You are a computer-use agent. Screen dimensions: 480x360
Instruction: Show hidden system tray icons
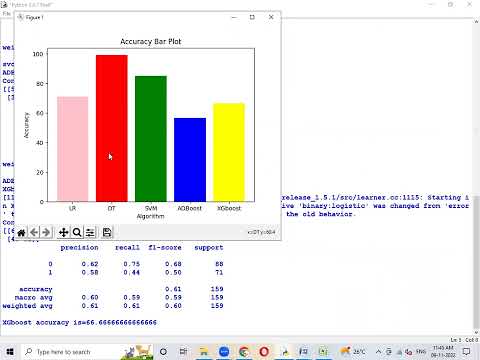click(x=378, y=352)
